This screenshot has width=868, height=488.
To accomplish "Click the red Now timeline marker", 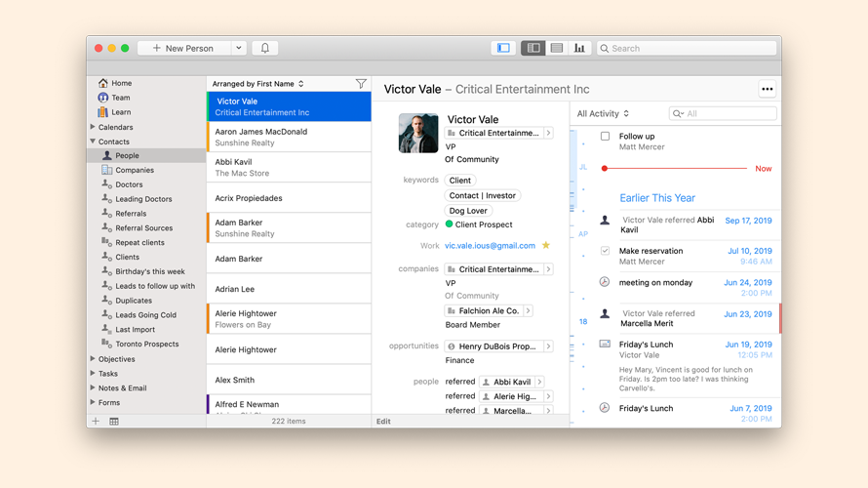I will pos(605,169).
